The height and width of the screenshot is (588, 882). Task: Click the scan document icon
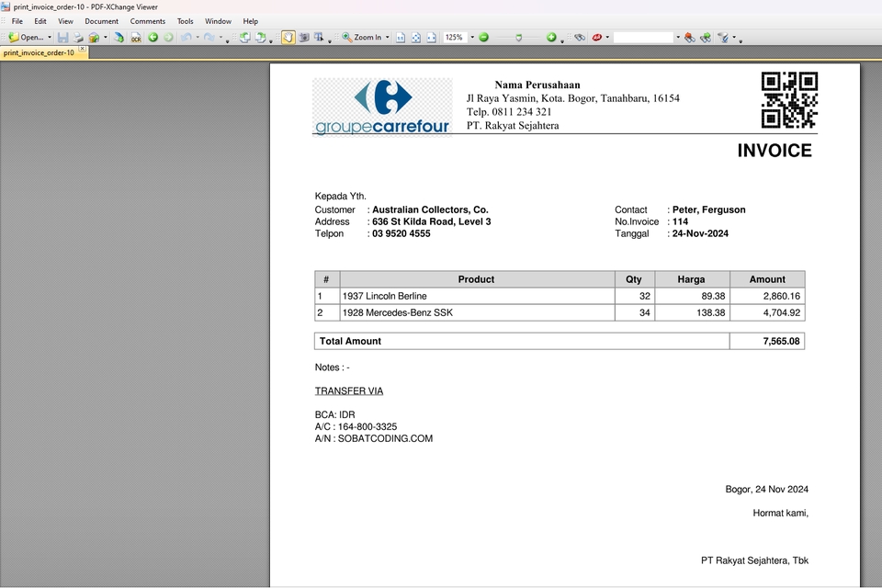(x=119, y=37)
